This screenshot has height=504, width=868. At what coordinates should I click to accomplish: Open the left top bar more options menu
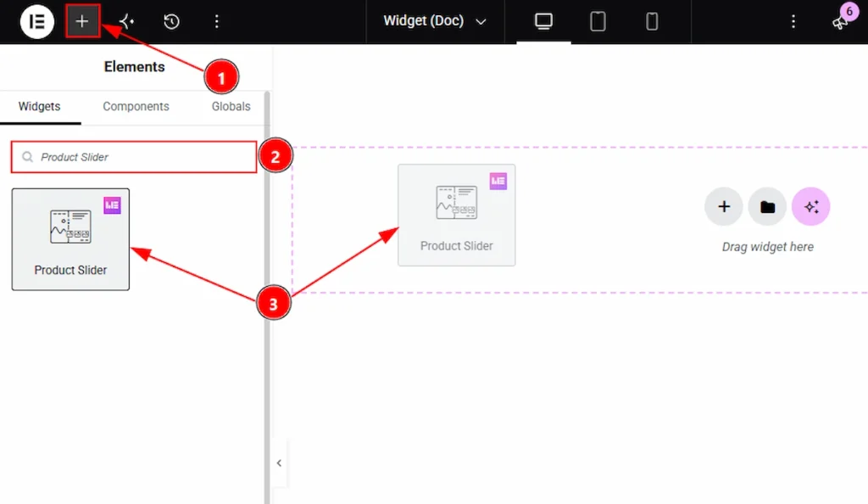coord(216,21)
